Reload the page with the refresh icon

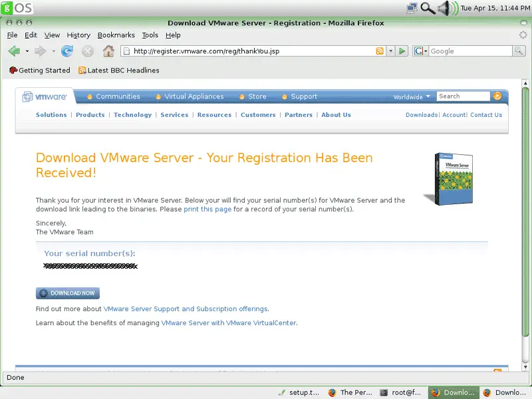coord(67,51)
